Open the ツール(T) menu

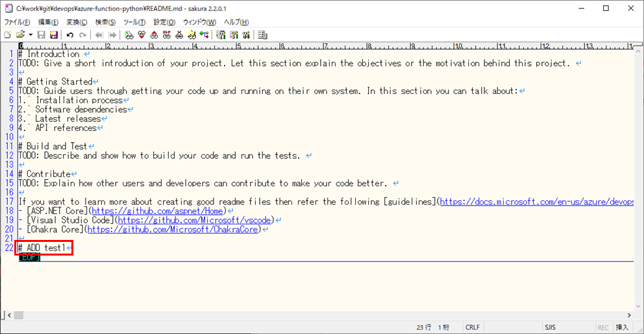tap(134, 22)
